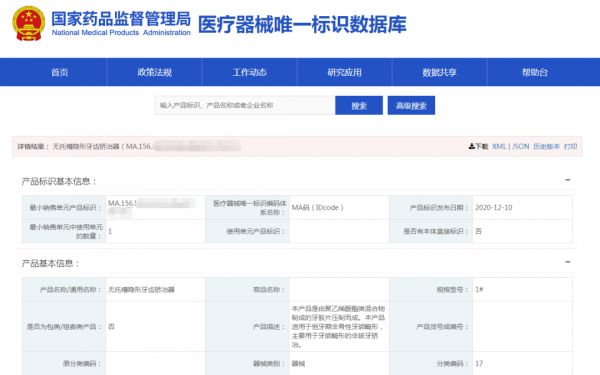This screenshot has width=600, height=375.
Task: Click the 使用单元产品标识 label
Action: (256, 231)
